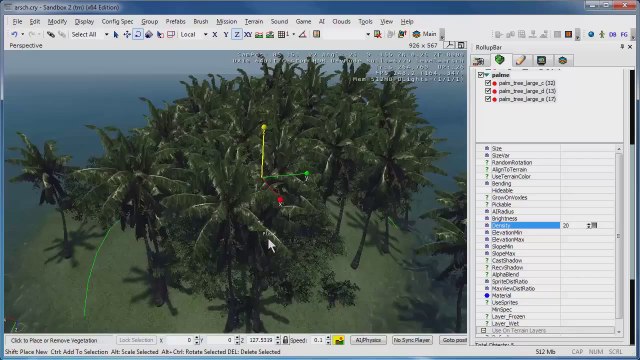Open the grid size dropdown arrow
Screen dimensions: 640x360
point(293,35)
